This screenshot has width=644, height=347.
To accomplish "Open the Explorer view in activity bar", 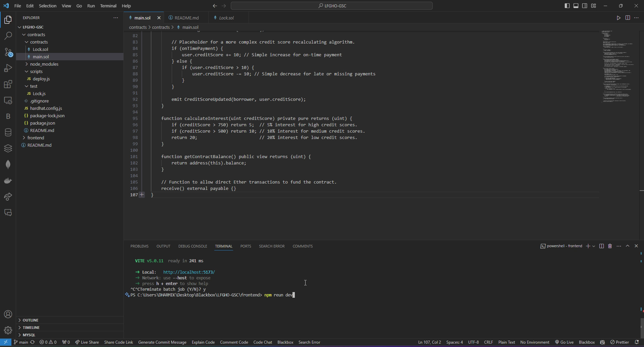I will pyautogui.click(x=8, y=20).
